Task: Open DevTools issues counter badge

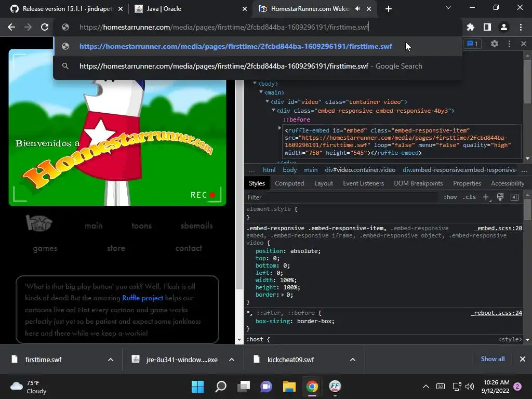Action: pyautogui.click(x=472, y=44)
